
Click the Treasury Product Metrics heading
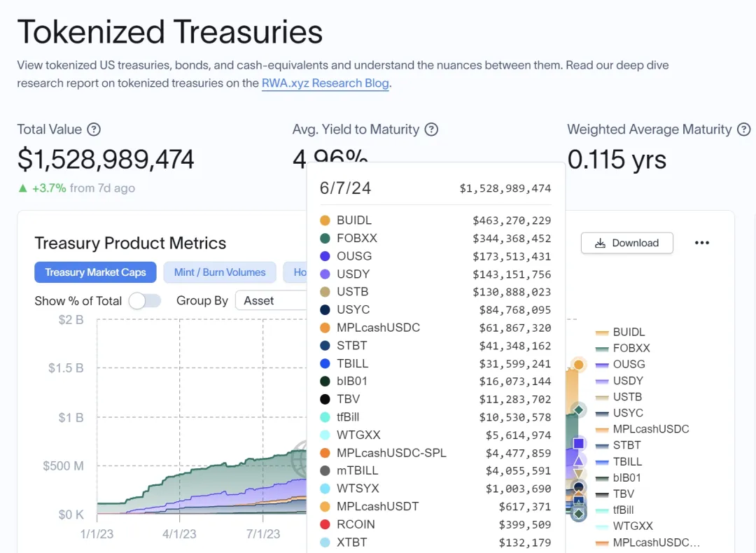tap(130, 243)
